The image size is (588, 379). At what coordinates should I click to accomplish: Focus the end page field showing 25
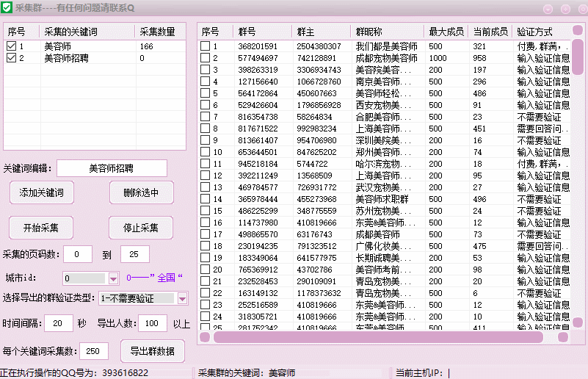point(135,254)
